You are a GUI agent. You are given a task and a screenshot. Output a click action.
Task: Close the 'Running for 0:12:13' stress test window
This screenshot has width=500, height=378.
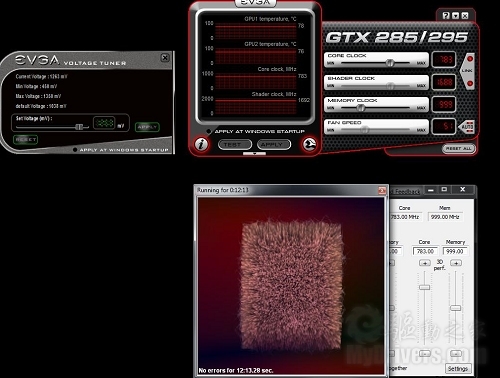pos(382,190)
